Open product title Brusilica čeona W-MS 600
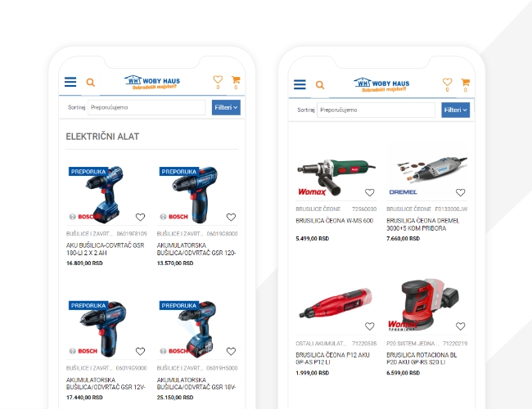Screen dimensions: 532x409 point(334,221)
